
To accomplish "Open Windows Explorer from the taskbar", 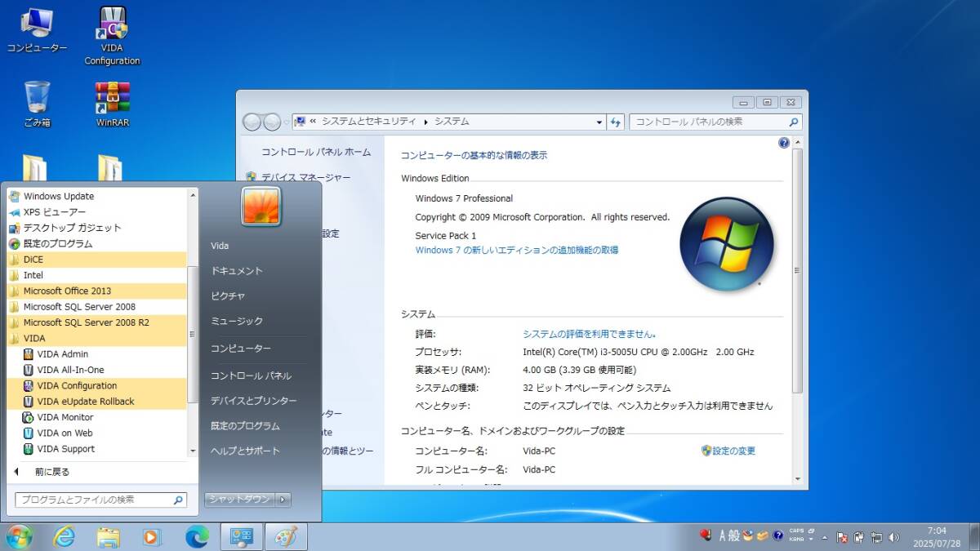I will tap(108, 536).
